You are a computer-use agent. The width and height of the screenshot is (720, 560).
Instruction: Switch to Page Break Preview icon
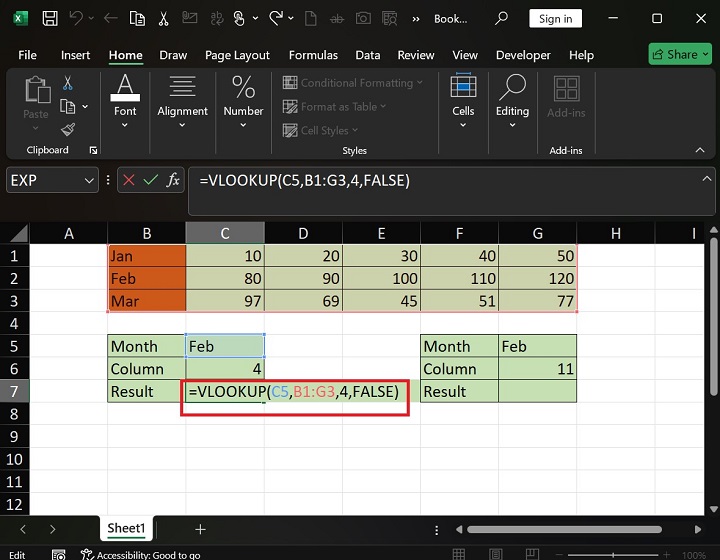coord(532,554)
